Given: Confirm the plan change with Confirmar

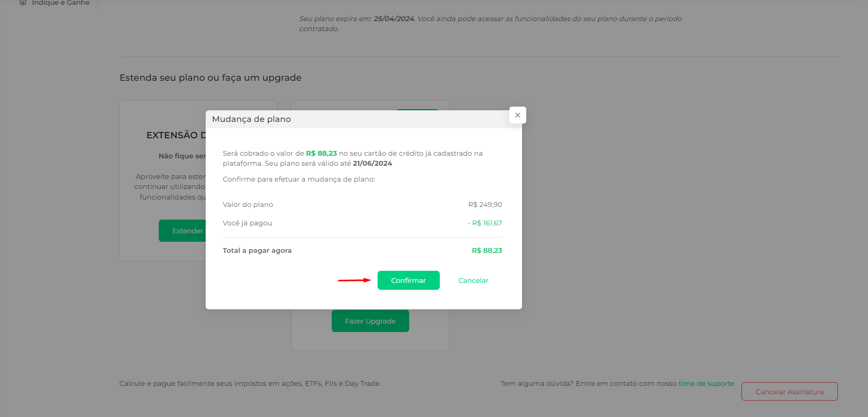Looking at the screenshot, I should (x=409, y=280).
